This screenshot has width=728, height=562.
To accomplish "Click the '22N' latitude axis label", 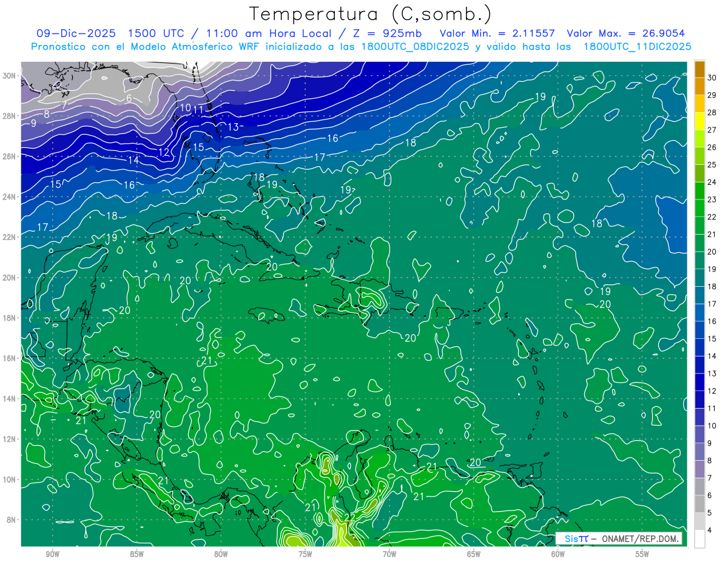I will 9,237.
